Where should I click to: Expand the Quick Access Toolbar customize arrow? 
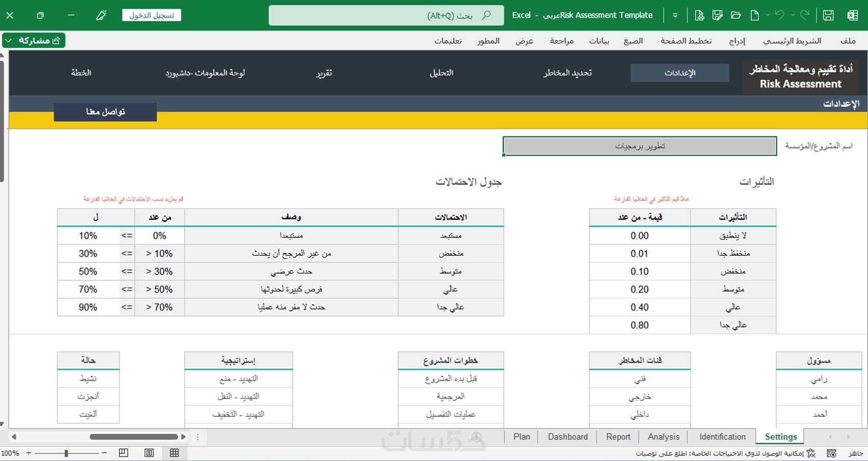[x=675, y=15]
